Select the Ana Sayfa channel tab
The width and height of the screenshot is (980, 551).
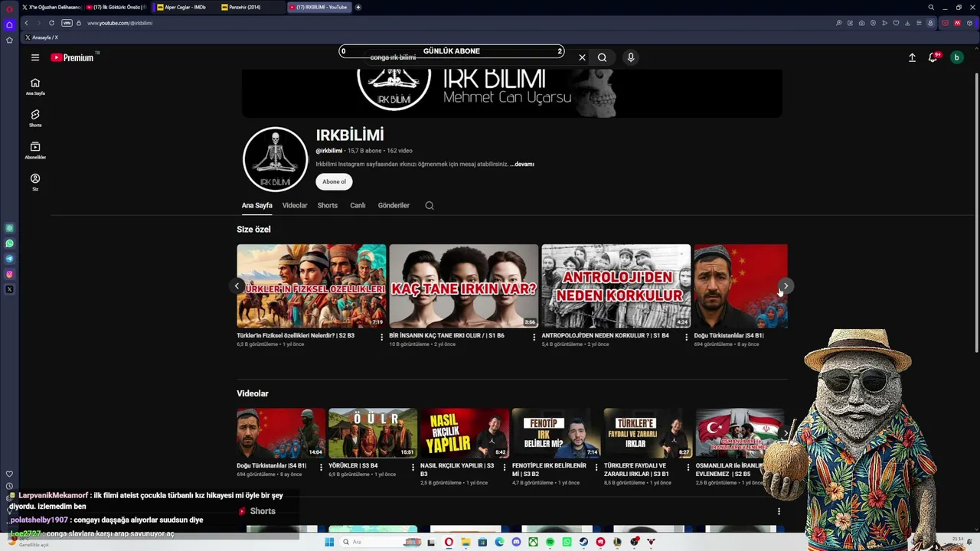pyautogui.click(x=257, y=205)
